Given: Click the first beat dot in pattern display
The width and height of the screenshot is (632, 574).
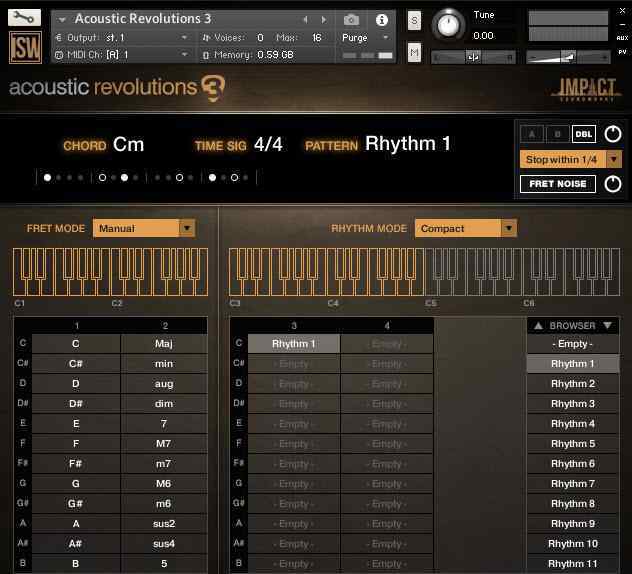Looking at the screenshot, I should click(48, 177).
